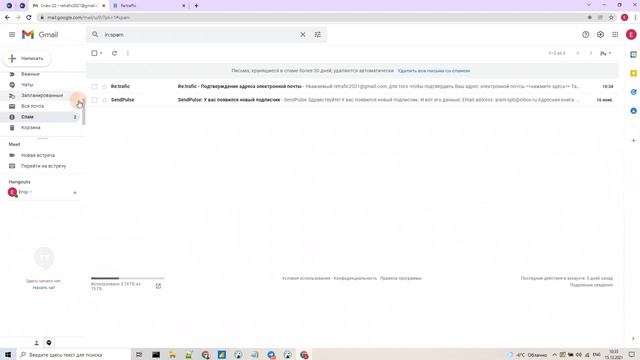Switch to the second Retraffic browser tab
Image resolution: width=640 pixels, height=360 pixels.
[149, 6]
